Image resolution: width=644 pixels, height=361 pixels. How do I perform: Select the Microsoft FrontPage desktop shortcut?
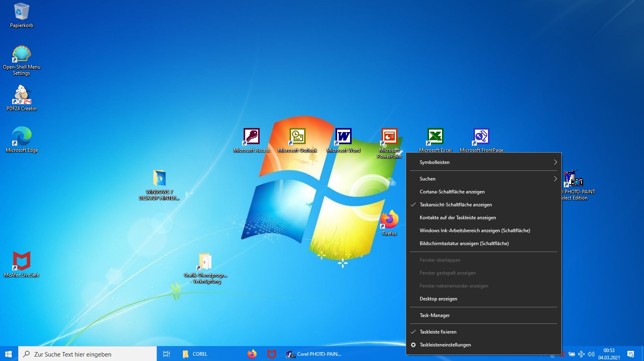pos(481,140)
